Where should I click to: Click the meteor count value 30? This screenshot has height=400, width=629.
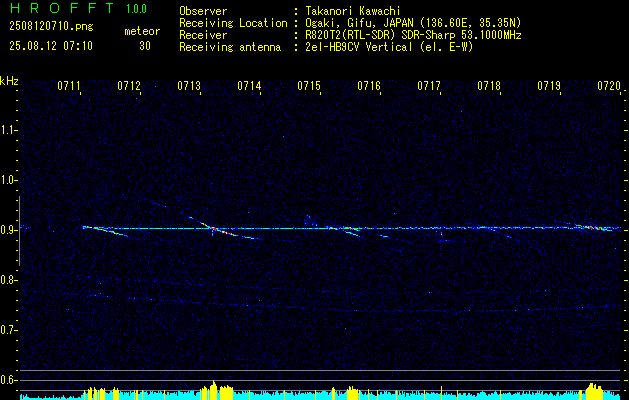point(145,46)
